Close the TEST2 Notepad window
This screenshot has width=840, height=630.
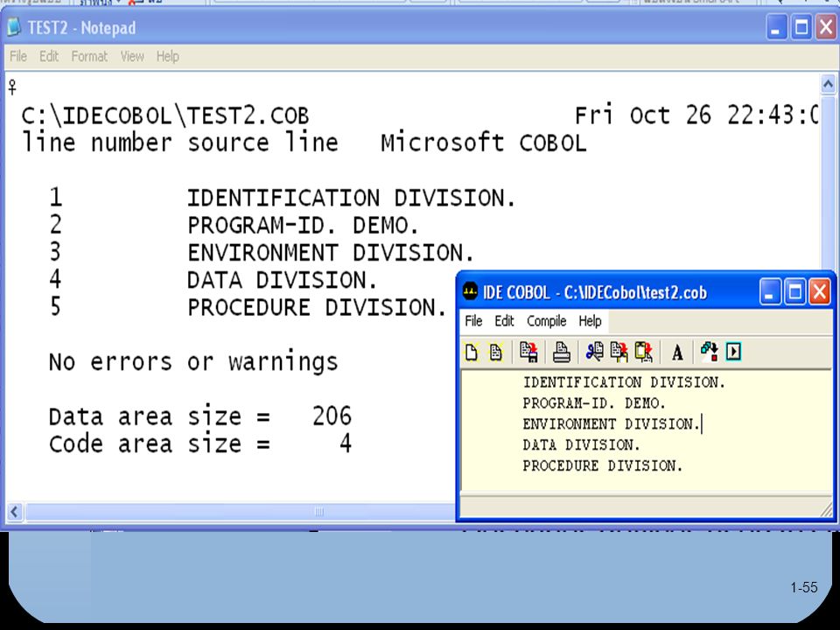(x=827, y=27)
